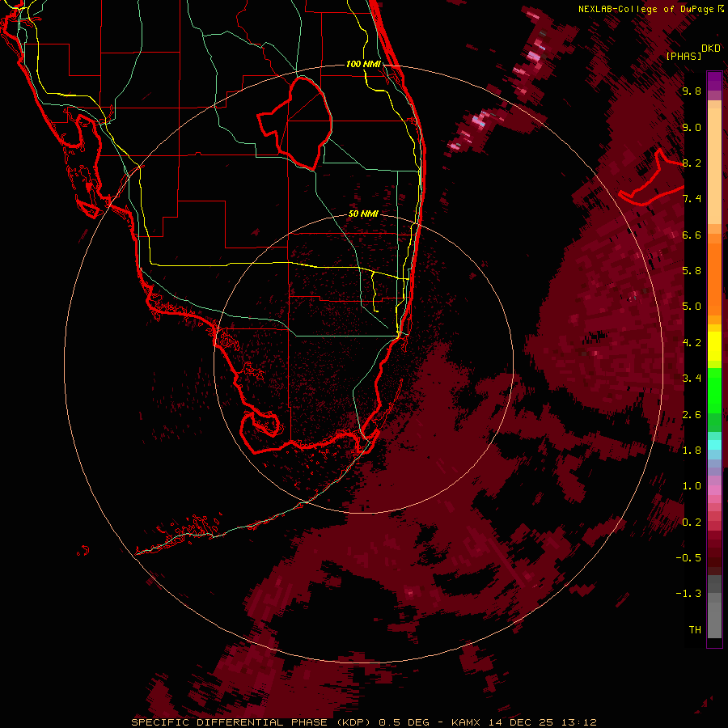Pick the cyan segment of the color bar
728x728 pixels.
714,445
